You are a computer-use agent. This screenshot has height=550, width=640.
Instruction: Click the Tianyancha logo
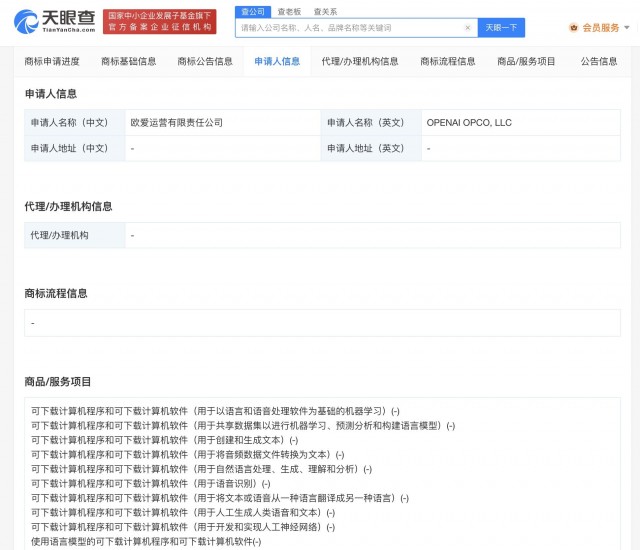tap(54, 22)
